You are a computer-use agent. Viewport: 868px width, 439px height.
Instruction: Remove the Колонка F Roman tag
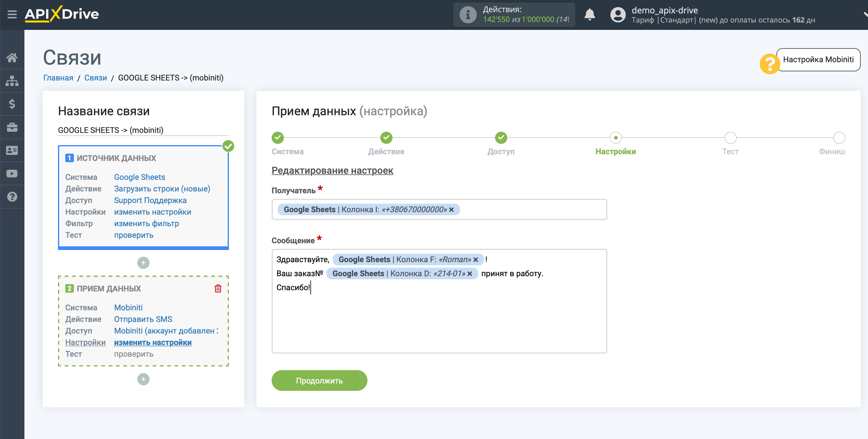tap(476, 260)
